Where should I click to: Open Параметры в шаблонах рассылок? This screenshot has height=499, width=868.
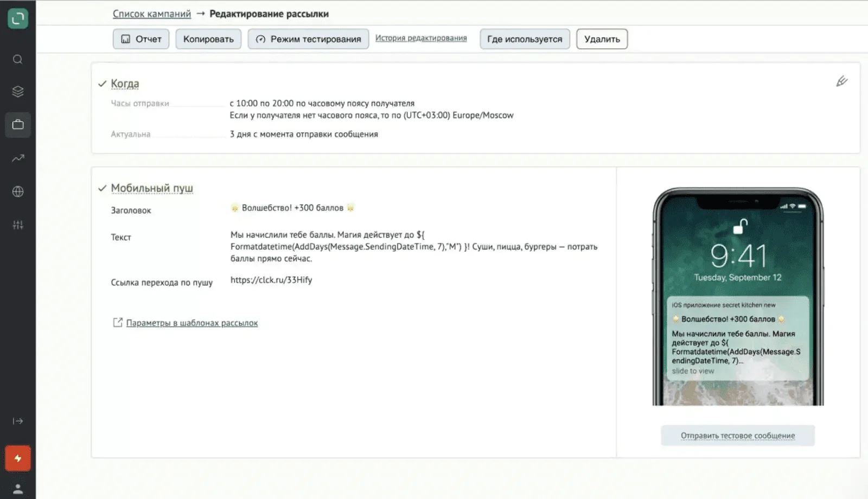pyautogui.click(x=192, y=322)
